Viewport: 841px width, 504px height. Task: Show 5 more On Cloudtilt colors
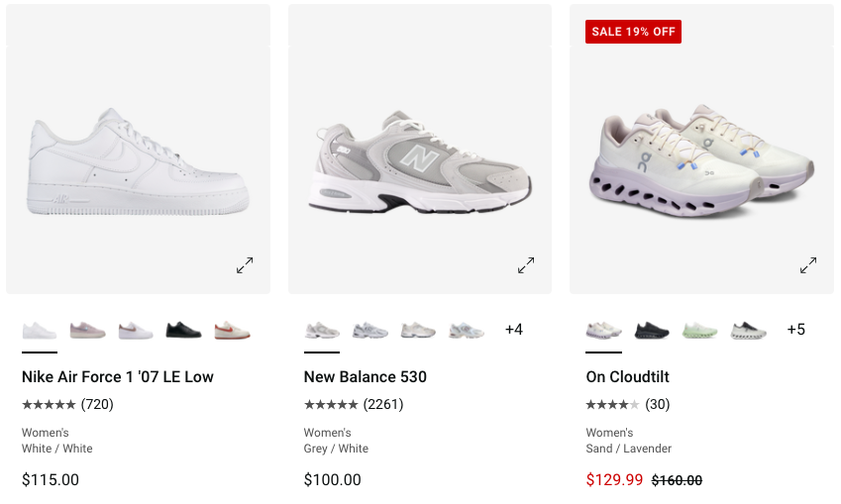click(796, 330)
